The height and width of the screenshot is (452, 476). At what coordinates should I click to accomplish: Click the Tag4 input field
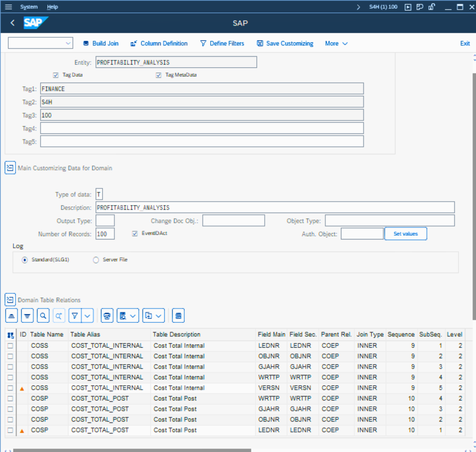[x=202, y=128]
